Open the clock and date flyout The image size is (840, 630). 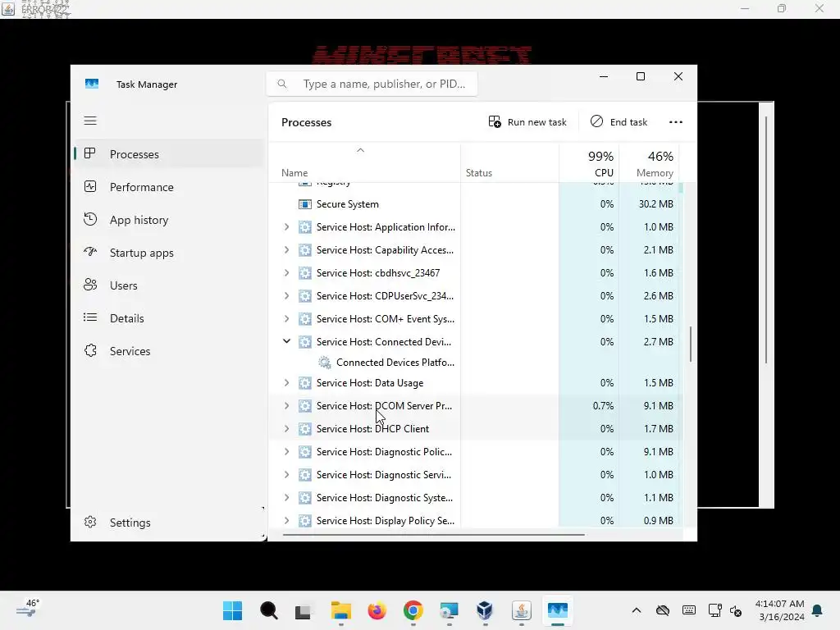[x=779, y=610]
